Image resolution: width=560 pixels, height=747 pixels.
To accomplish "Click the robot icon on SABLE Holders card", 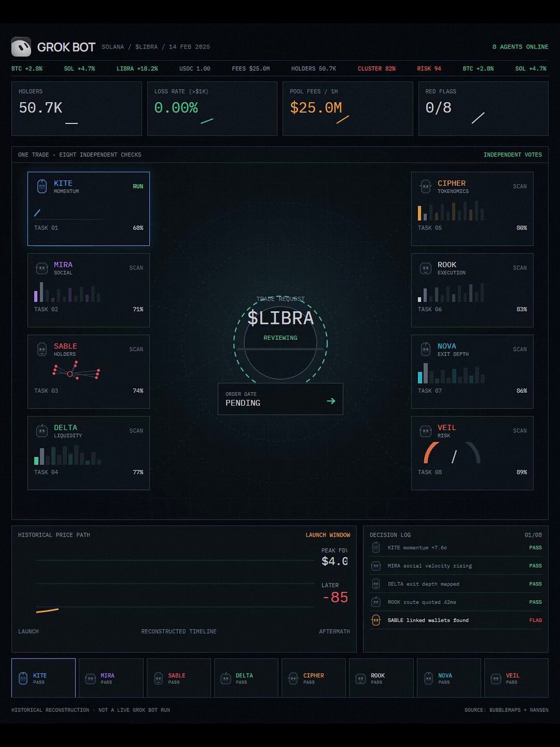I will 42,349.
